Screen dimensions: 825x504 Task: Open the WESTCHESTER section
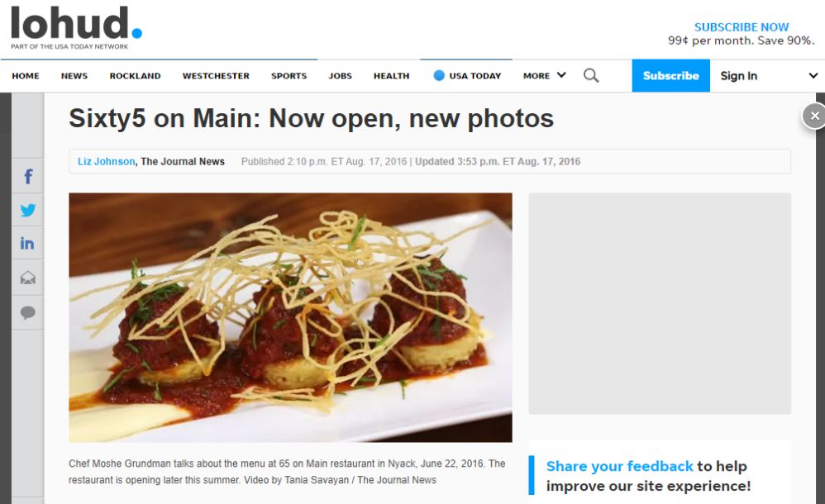click(216, 76)
